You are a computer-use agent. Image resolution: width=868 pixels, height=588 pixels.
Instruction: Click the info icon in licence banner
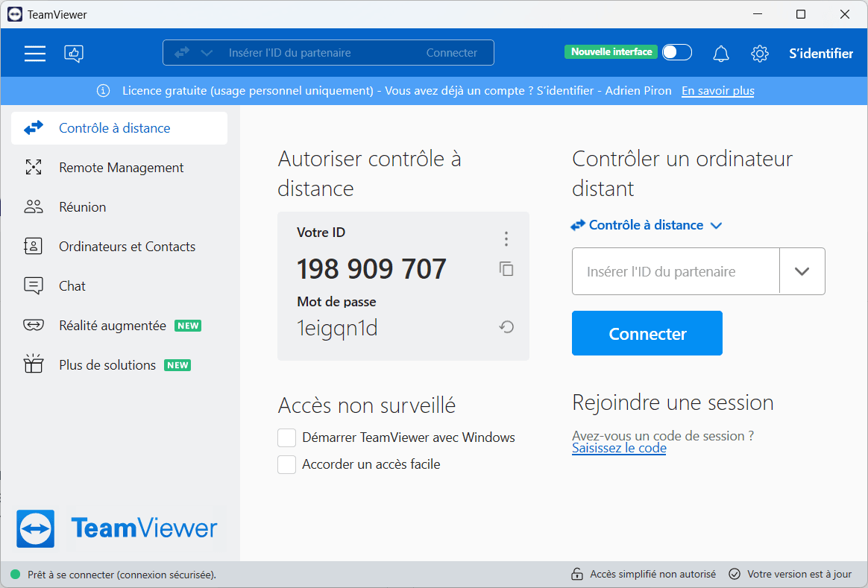click(x=104, y=91)
